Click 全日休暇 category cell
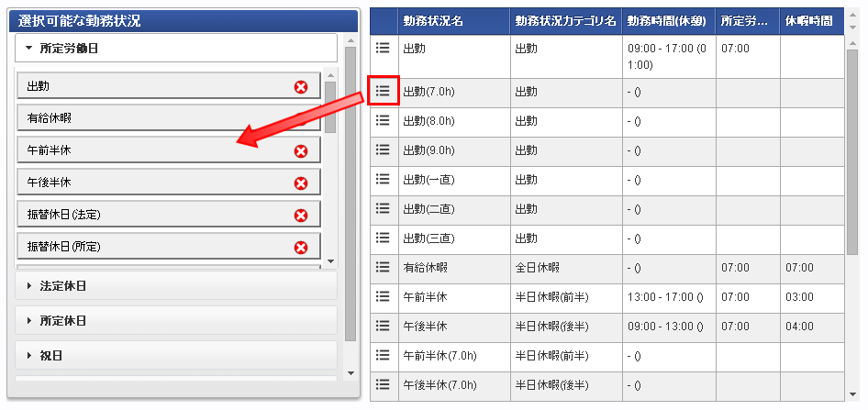868x410 pixels. click(x=566, y=269)
